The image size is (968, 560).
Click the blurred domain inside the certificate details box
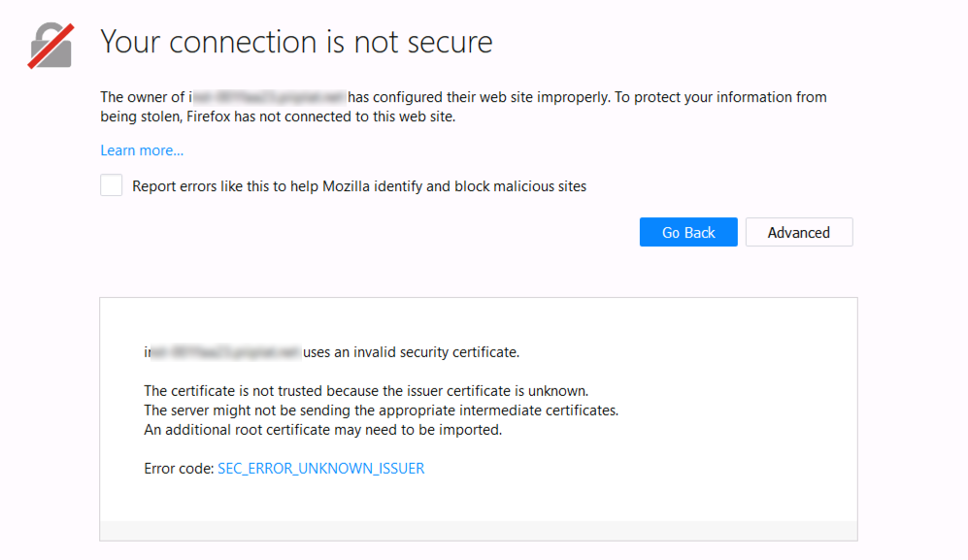pos(223,352)
